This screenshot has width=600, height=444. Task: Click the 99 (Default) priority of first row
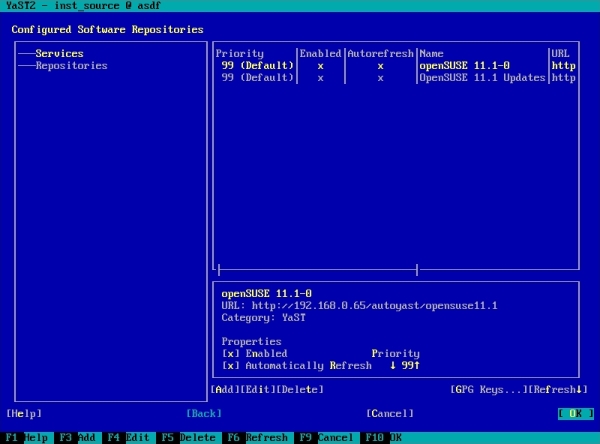pyautogui.click(x=257, y=65)
